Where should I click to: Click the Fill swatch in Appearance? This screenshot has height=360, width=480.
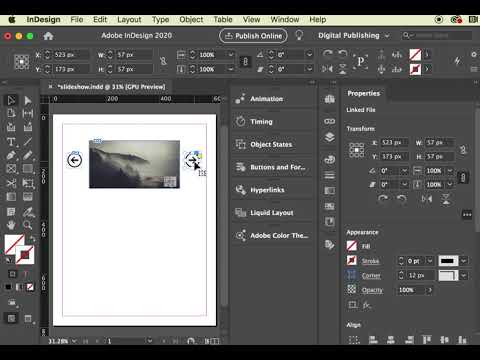coord(352,246)
